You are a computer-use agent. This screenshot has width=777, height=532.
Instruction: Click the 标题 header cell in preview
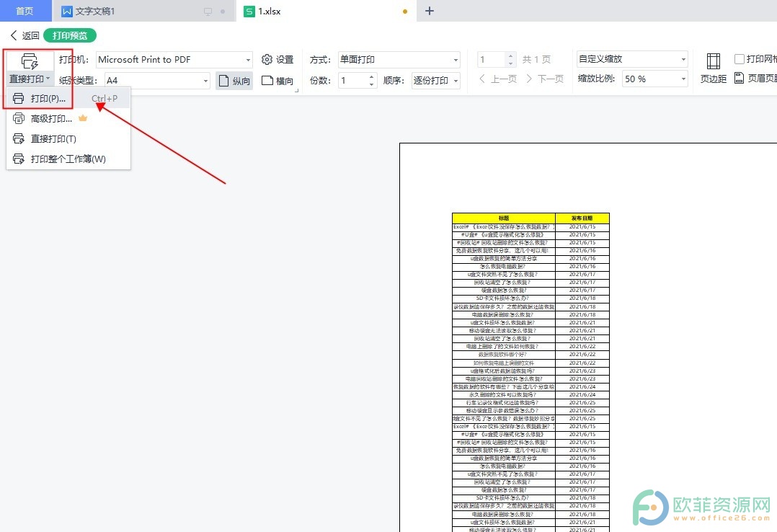503,218
